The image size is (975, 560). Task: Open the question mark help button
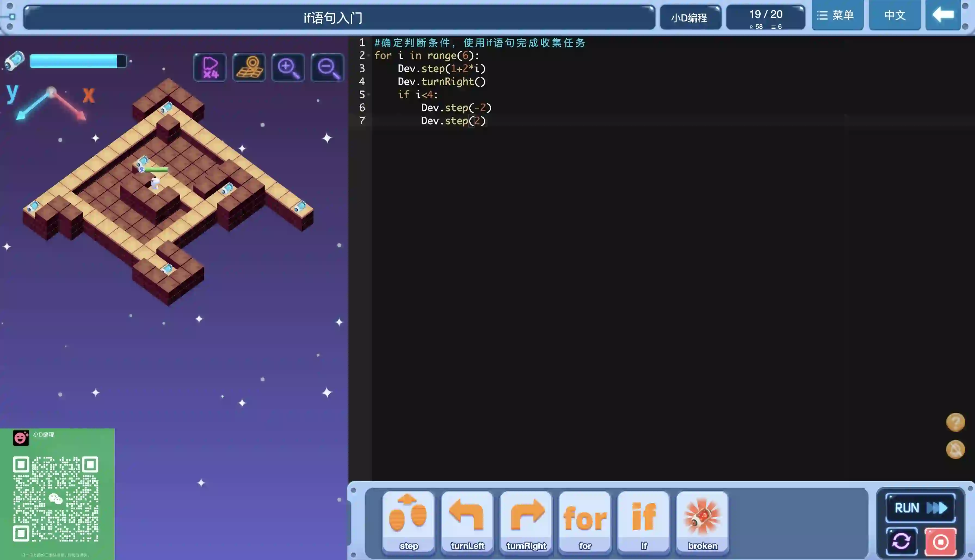955,422
